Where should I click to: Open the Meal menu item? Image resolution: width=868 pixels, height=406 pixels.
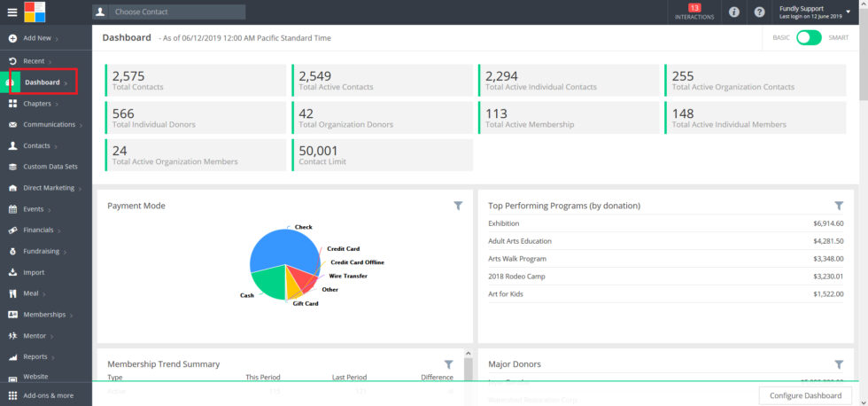(x=30, y=293)
